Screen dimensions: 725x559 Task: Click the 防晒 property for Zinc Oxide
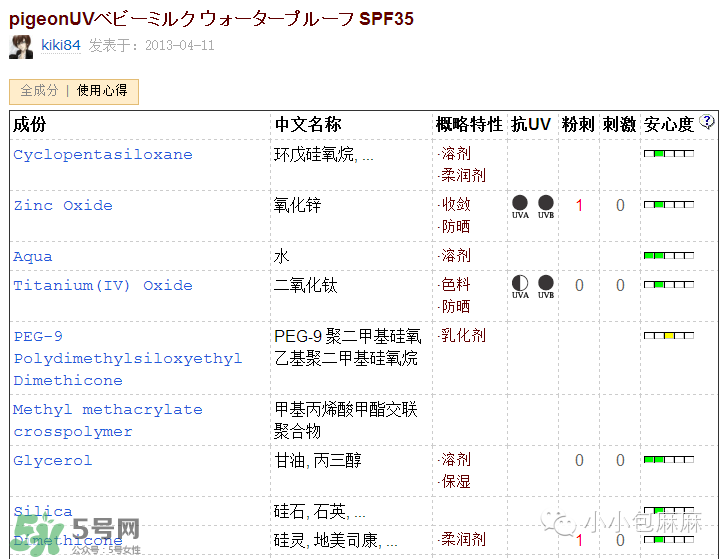tap(456, 226)
